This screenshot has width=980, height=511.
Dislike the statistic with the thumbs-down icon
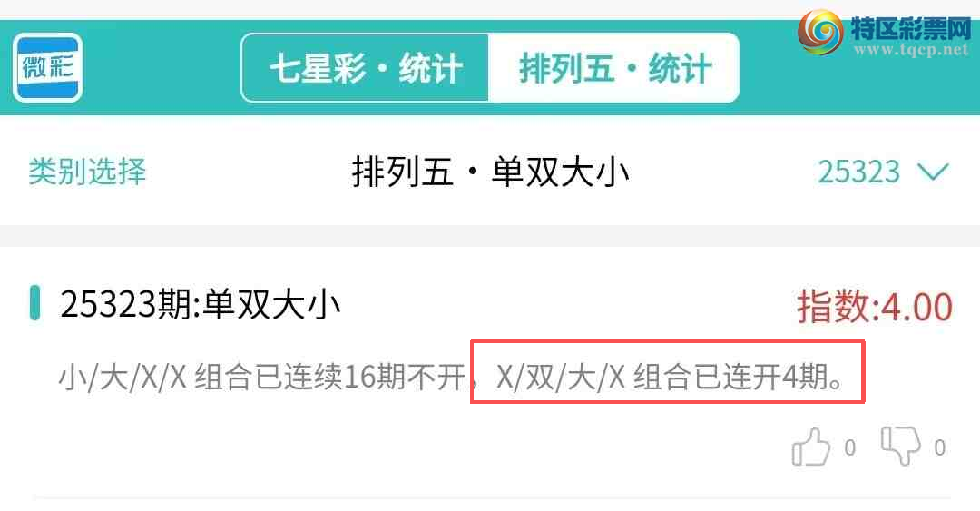(901, 446)
